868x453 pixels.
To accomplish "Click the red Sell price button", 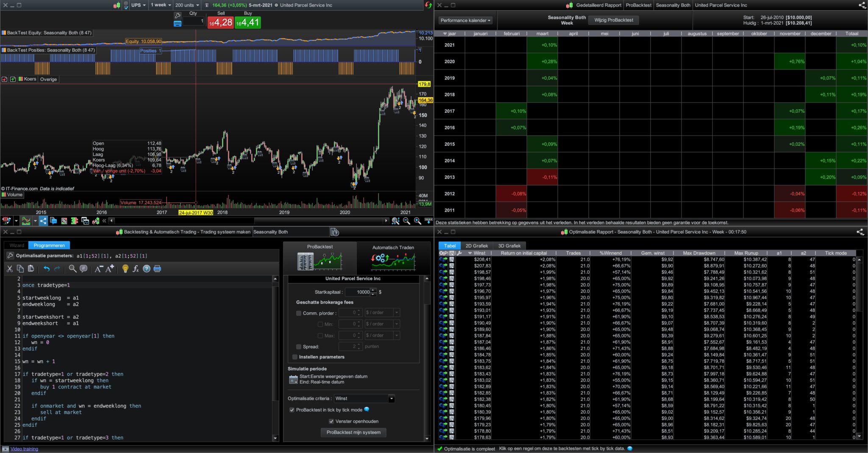I will pyautogui.click(x=220, y=22).
